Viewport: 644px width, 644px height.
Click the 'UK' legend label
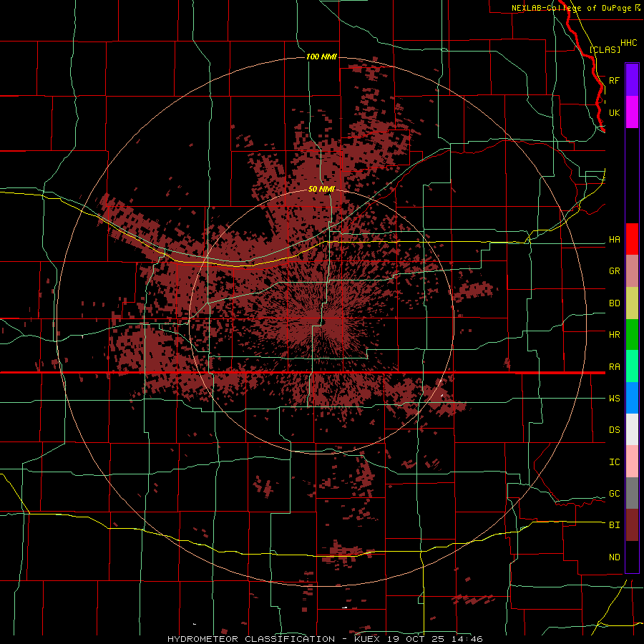pyautogui.click(x=614, y=112)
